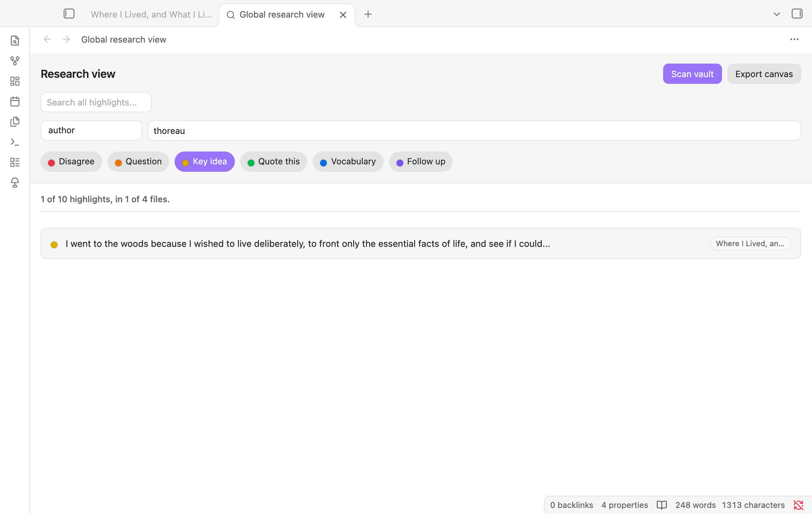This screenshot has height=514, width=812.
Task: Click the Export canvas button
Action: (x=764, y=74)
